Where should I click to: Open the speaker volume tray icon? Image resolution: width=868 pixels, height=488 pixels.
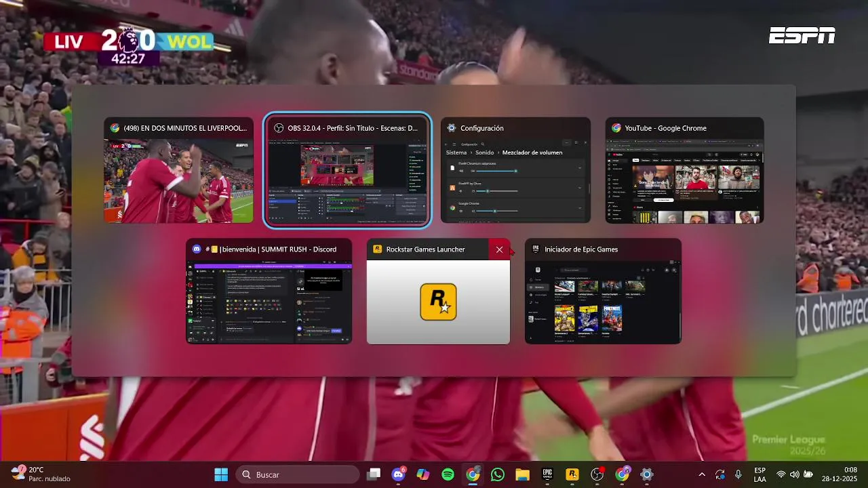[x=794, y=474]
